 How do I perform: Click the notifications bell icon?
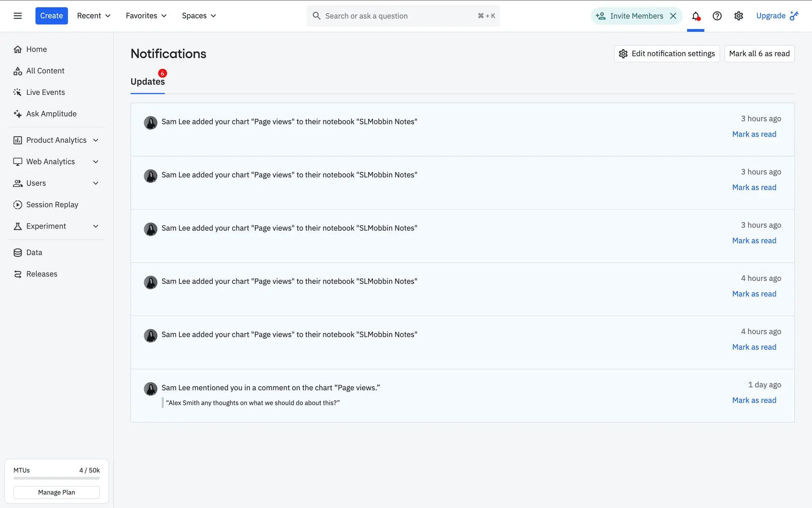point(695,16)
